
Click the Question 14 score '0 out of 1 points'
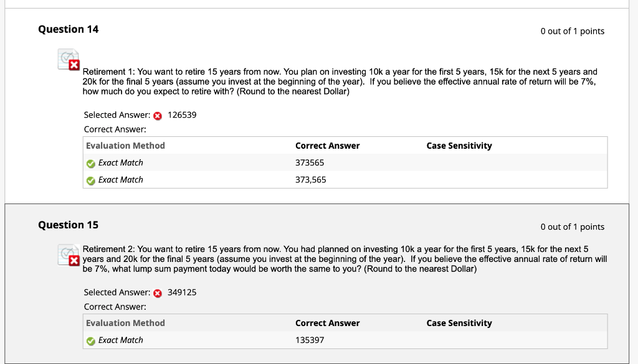click(x=572, y=31)
